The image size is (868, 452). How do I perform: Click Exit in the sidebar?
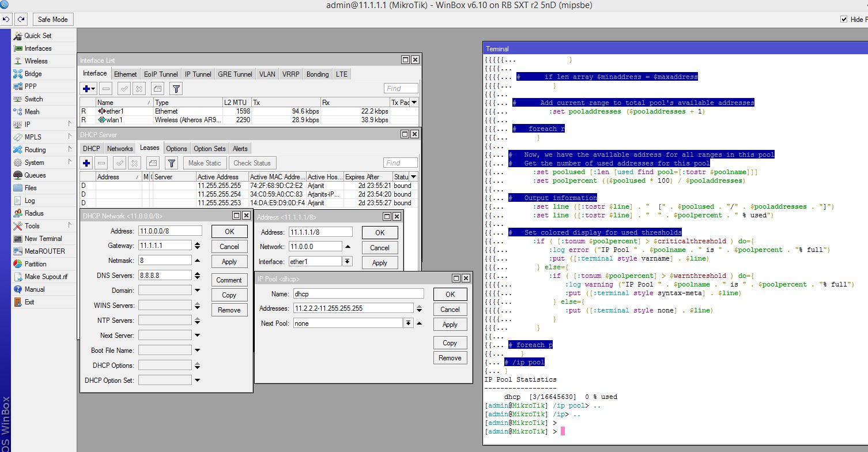(x=29, y=302)
